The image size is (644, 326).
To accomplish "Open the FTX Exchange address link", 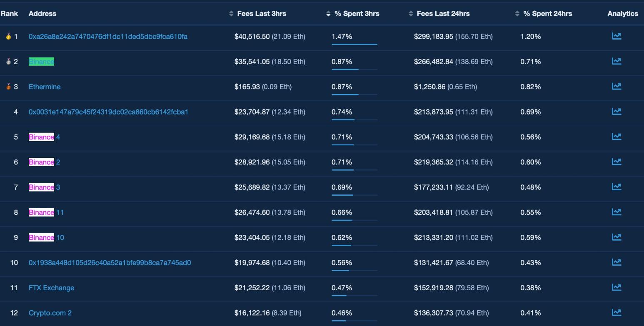I will point(51,288).
